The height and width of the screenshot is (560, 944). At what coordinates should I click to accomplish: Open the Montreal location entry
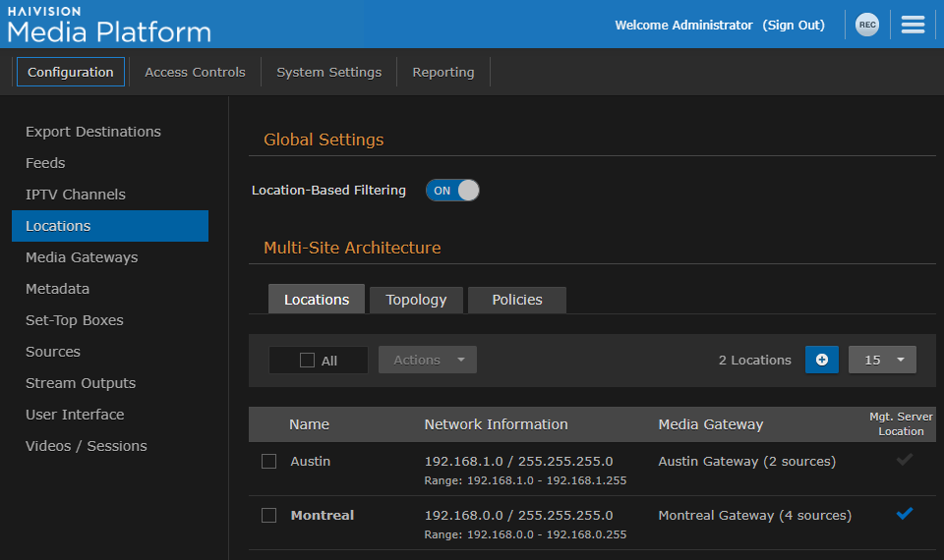click(323, 515)
